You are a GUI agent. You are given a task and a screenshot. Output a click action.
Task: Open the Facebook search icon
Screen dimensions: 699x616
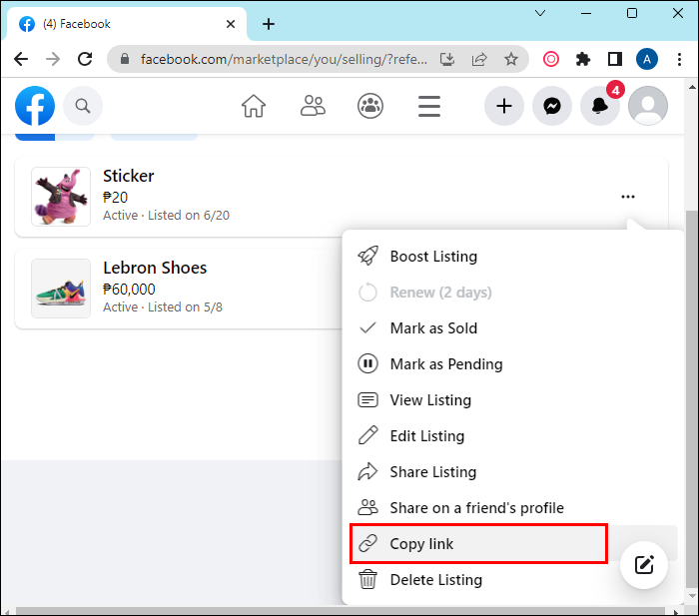[83, 106]
